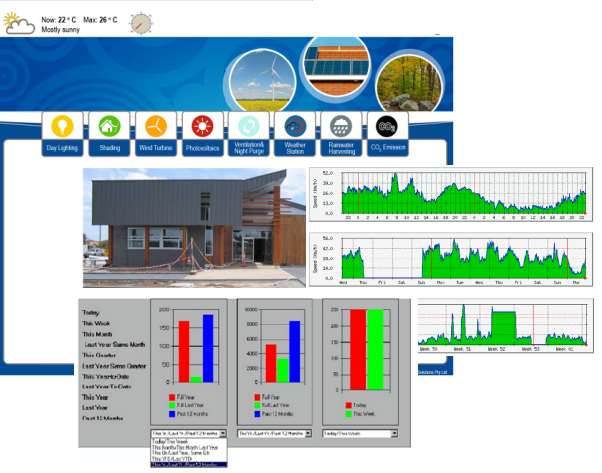Click the red Today legend swatch
Viewport: 602px width, 473px height.
pos(349,405)
